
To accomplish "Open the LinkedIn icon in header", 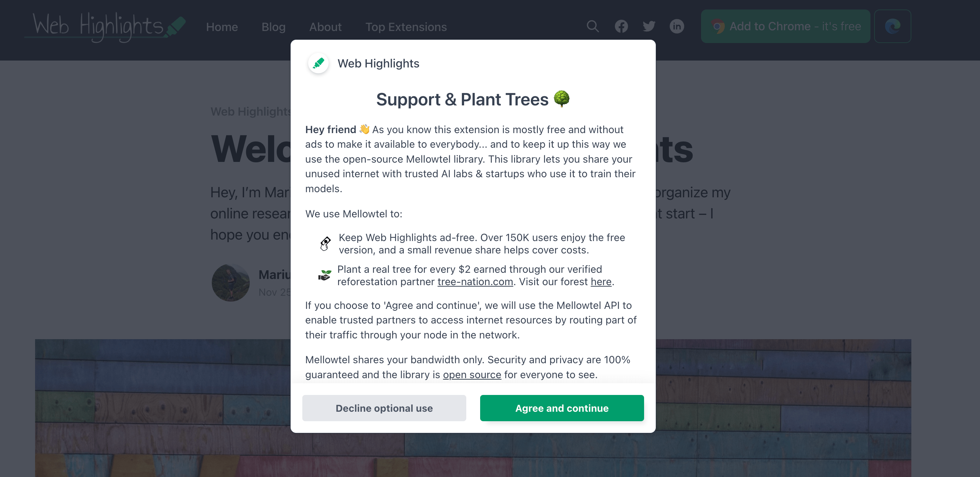I will tap(677, 26).
